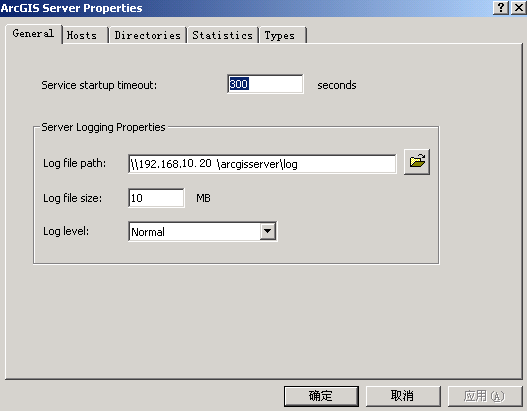
Task: Click the 'Log level:' label
Action: click(x=66, y=231)
